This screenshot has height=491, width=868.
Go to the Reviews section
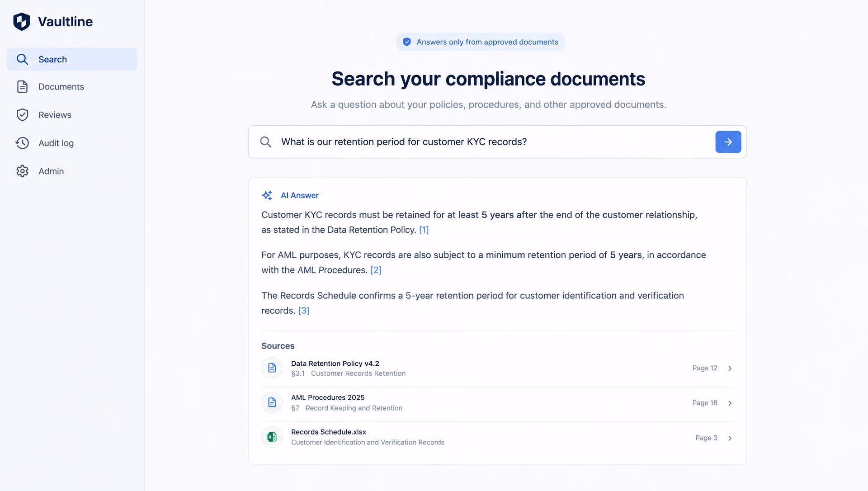tap(72, 115)
